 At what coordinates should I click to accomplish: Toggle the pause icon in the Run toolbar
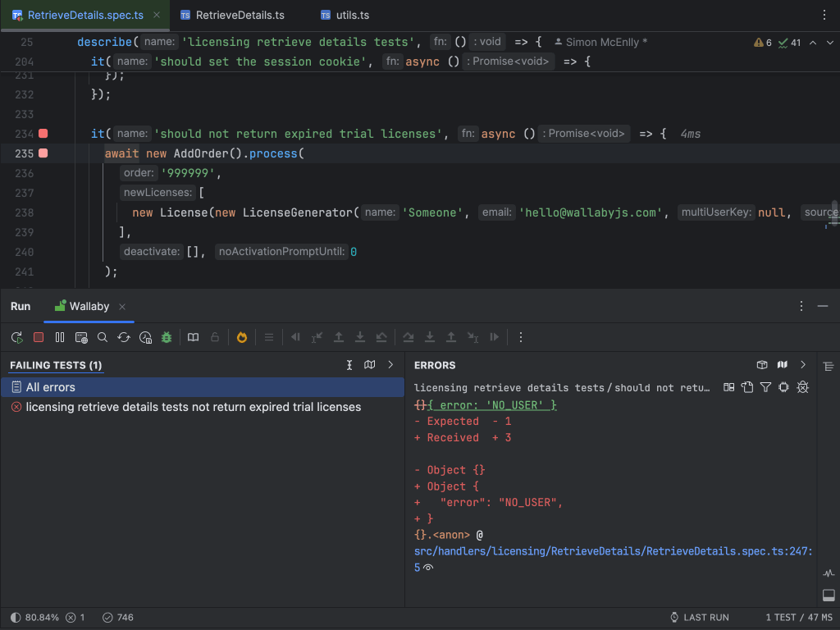coord(60,336)
